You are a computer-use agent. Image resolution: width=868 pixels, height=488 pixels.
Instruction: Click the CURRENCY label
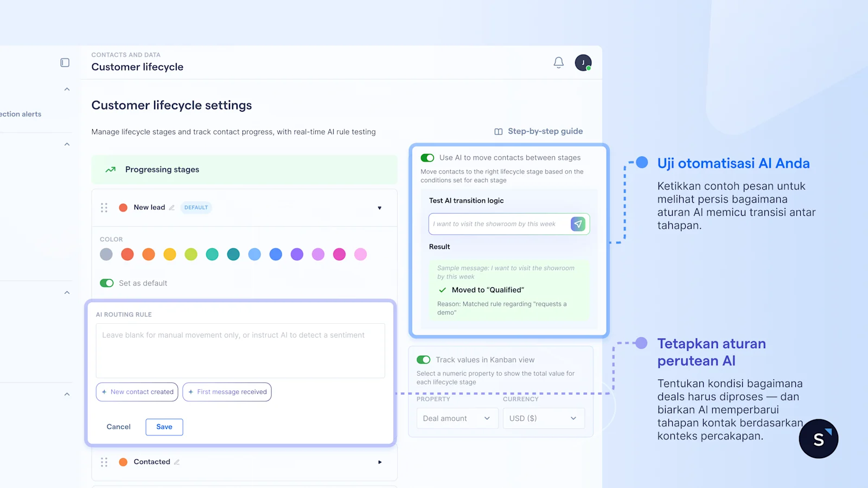click(521, 399)
